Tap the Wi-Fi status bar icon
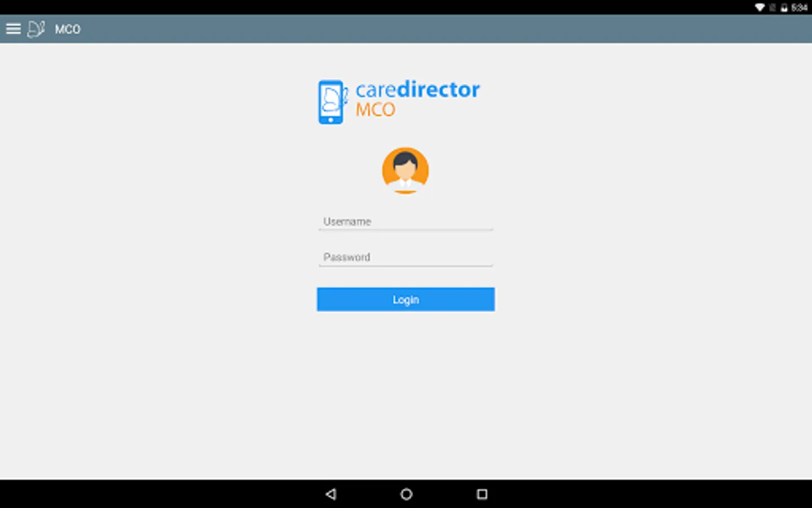This screenshot has height=508, width=812. (760, 7)
